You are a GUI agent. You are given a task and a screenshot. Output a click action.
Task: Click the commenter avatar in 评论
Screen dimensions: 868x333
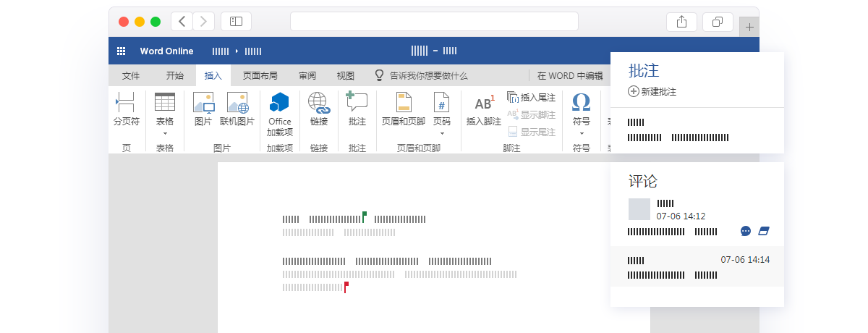tap(639, 208)
